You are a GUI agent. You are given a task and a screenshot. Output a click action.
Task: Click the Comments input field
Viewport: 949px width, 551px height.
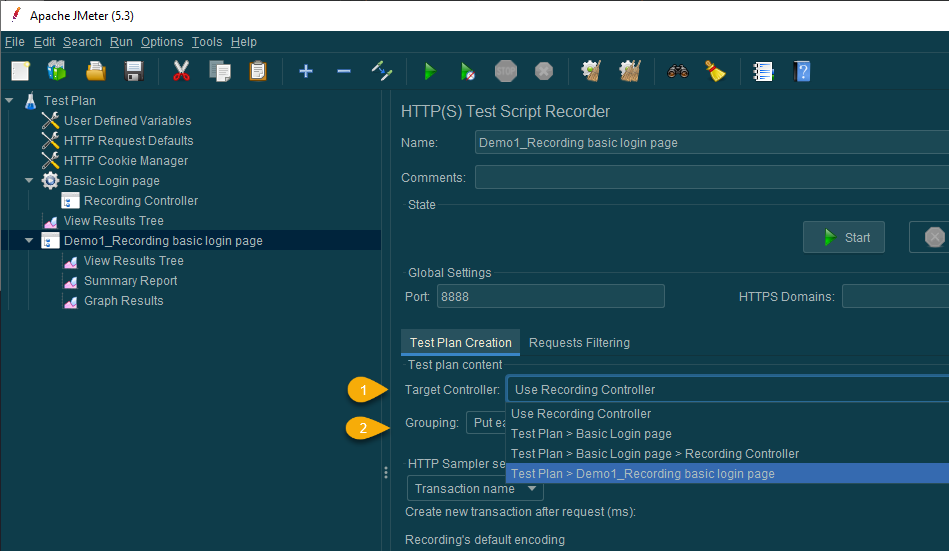pos(712,177)
